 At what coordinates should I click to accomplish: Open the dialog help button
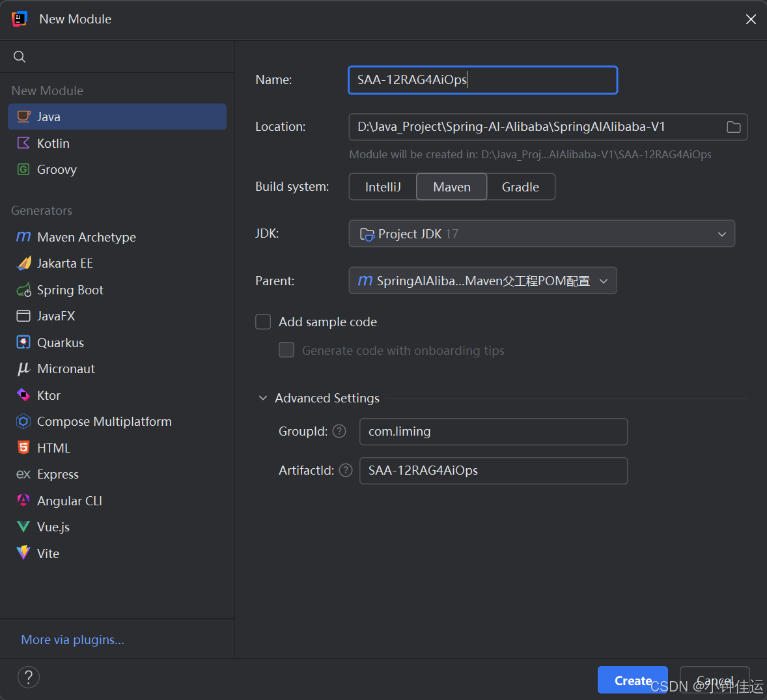29,677
